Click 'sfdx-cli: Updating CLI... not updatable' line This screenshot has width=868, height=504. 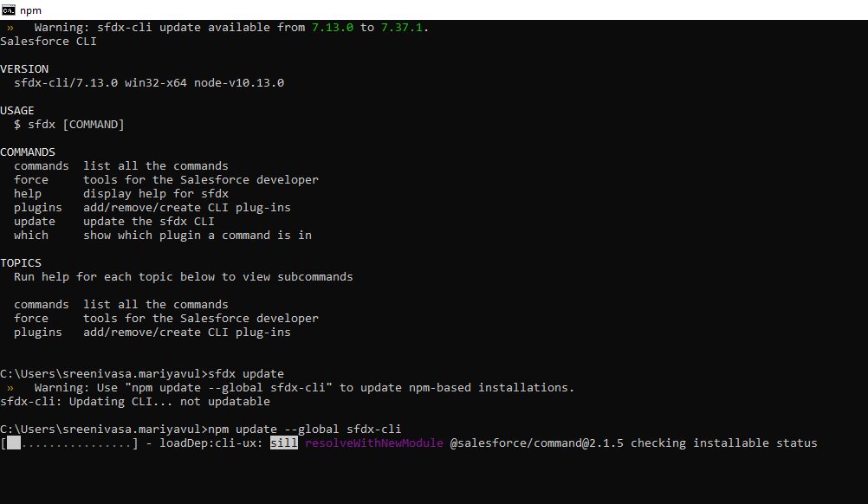point(135,402)
